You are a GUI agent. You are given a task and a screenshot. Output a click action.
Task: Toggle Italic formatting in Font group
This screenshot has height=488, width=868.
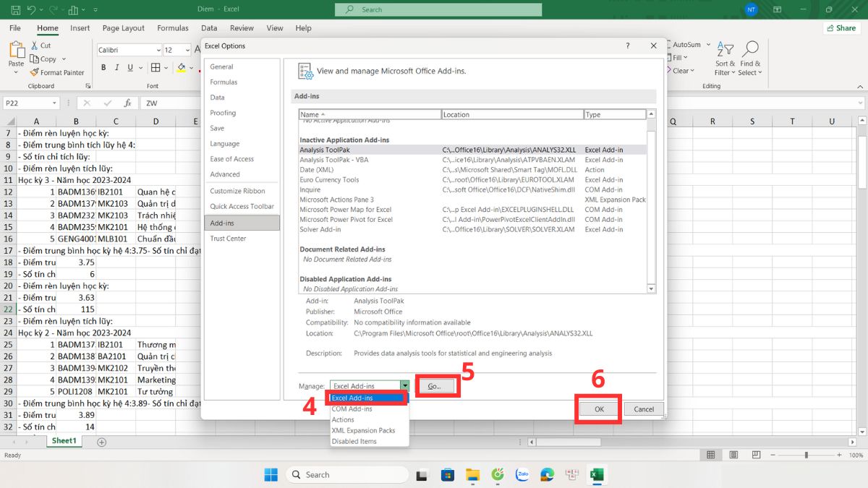tap(116, 68)
